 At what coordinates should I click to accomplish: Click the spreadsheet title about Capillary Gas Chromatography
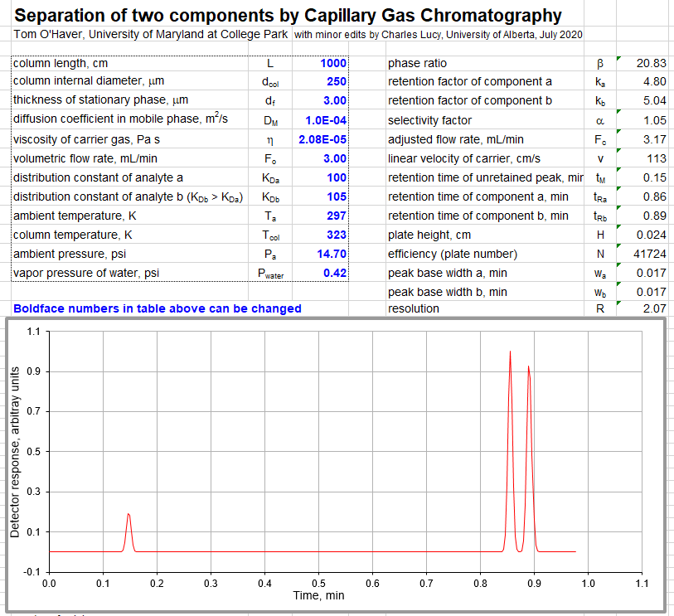pos(289,15)
